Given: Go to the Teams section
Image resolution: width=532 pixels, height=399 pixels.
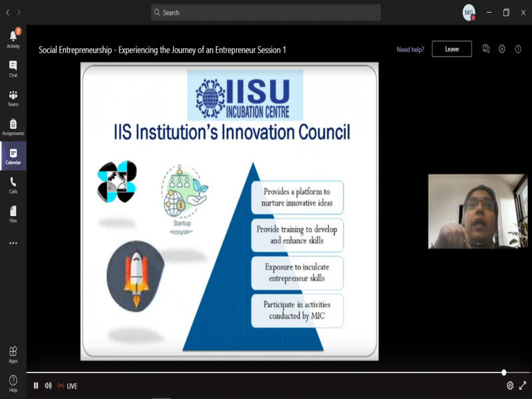Looking at the screenshot, I should click(13, 98).
